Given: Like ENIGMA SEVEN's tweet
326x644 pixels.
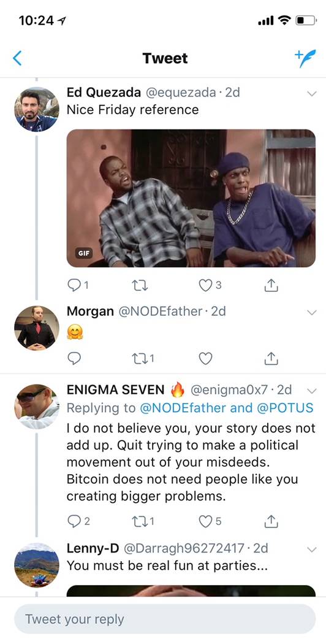Looking at the screenshot, I should pos(205,521).
